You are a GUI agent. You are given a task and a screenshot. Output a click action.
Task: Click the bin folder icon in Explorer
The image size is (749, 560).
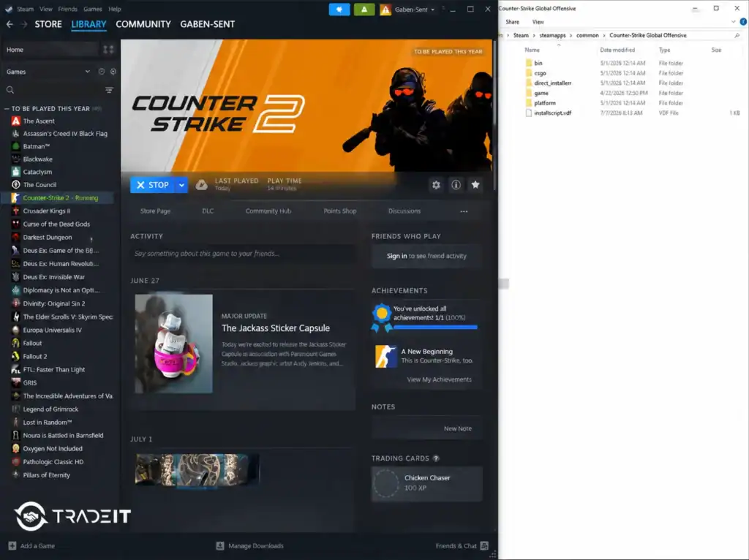[529, 63]
